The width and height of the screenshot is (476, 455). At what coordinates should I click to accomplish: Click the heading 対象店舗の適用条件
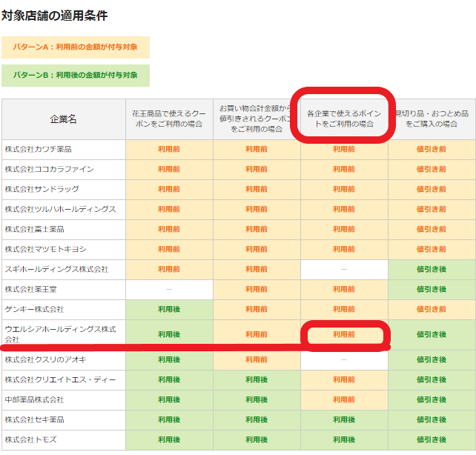click(55, 16)
